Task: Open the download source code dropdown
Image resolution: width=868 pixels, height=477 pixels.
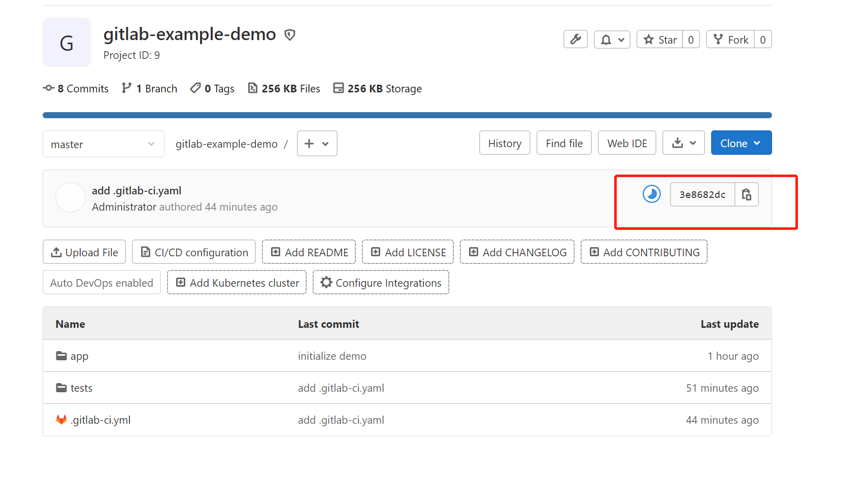Action: coord(684,143)
